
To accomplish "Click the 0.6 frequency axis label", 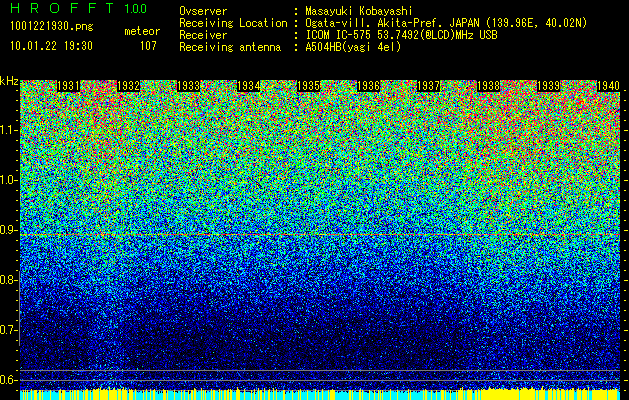I will pos(8,380).
